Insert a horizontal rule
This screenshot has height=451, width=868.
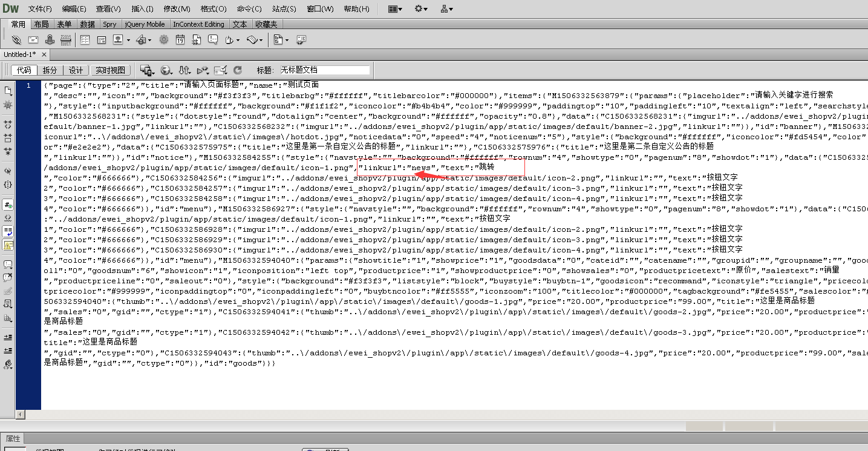[66, 40]
